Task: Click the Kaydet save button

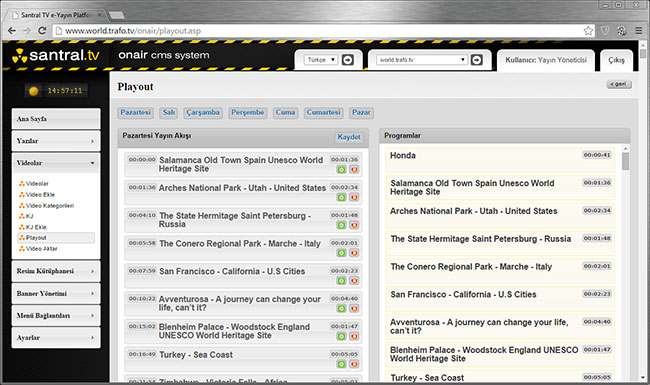Action: tap(349, 137)
